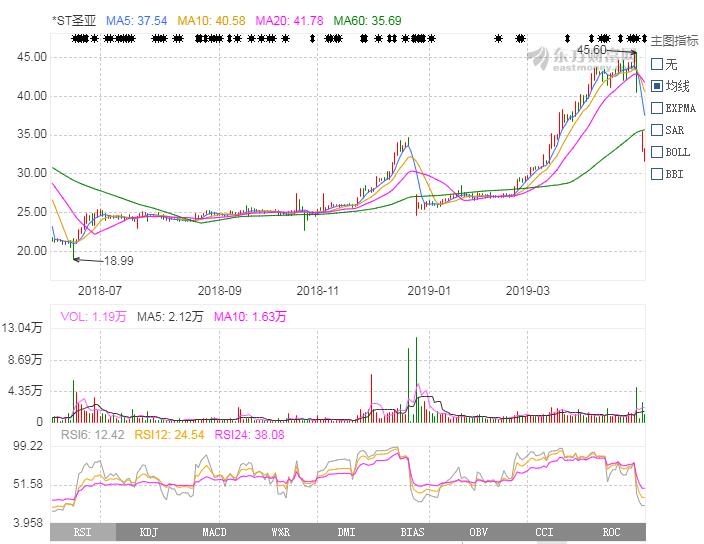The width and height of the screenshot is (704, 544).
Task: Choose the ROC indicator tab
Action: (611, 532)
